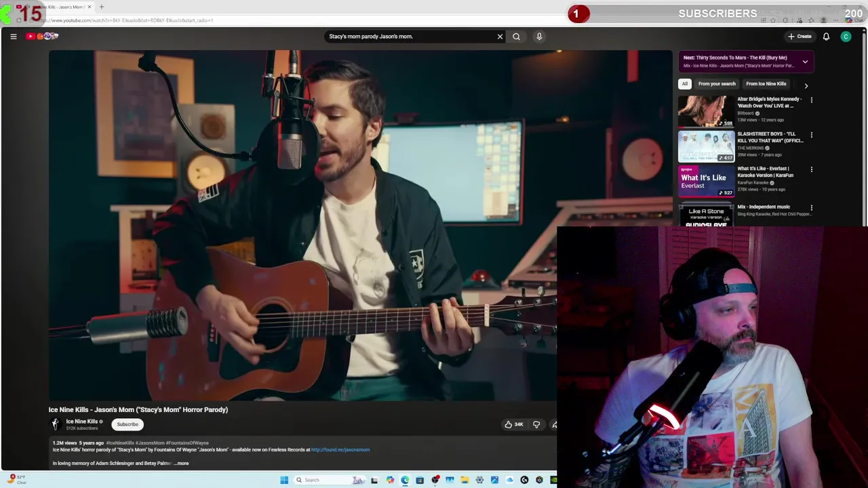Open OneDrive cloud icon in taskbar
Viewport: 868px width, 488px height.
[509, 480]
